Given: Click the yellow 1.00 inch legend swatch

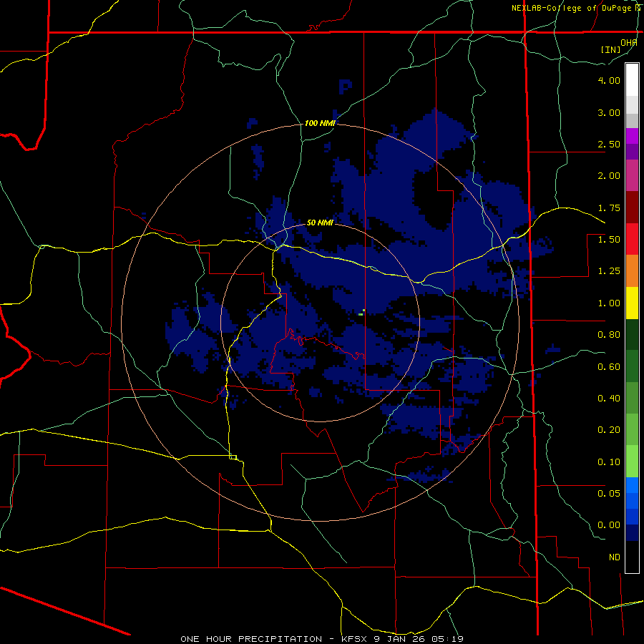Looking at the screenshot, I should point(632,303).
